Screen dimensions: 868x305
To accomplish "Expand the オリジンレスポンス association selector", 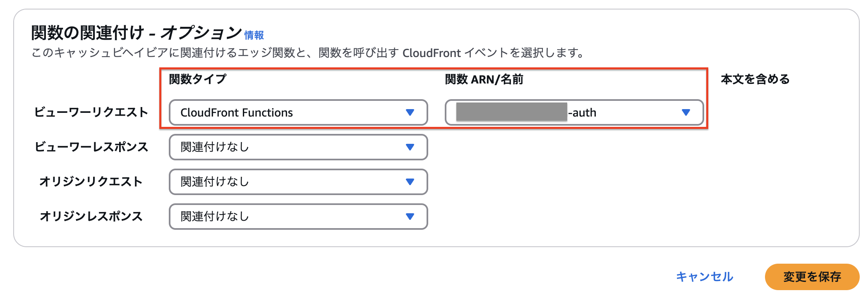I will click(297, 217).
